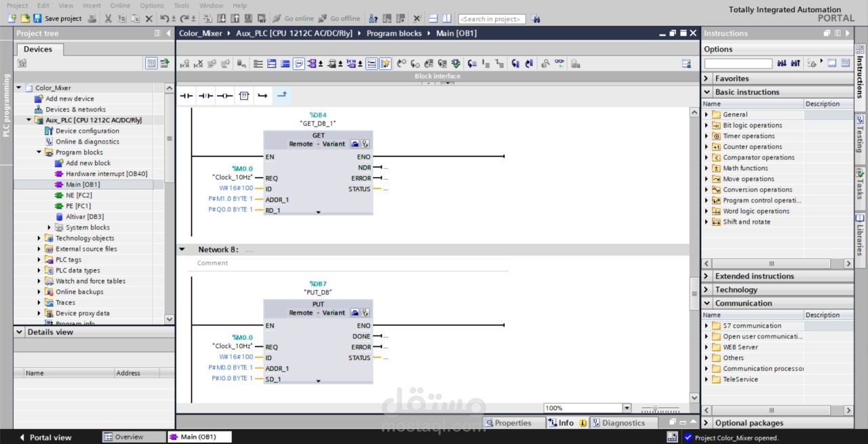This screenshot has width=868, height=444.
Task: Switch to Portal view
Action: click(45, 437)
